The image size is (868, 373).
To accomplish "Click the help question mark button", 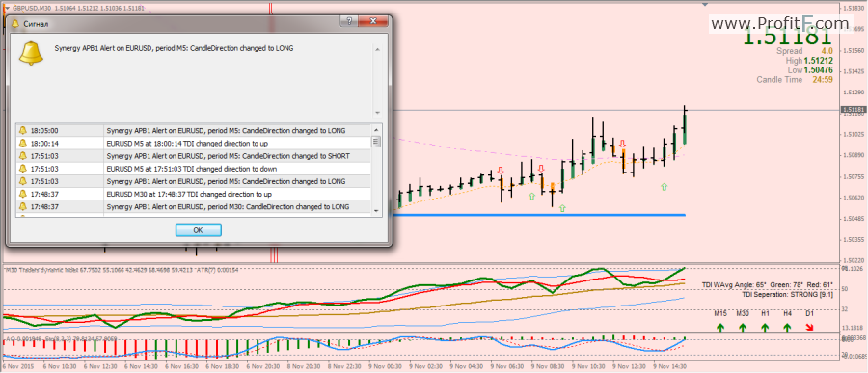I will (349, 20).
